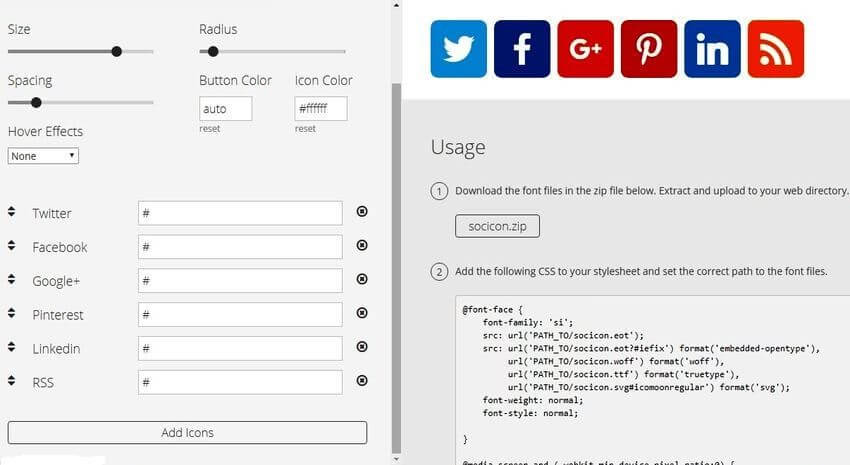Click the Twitter social icon preview

point(459,49)
